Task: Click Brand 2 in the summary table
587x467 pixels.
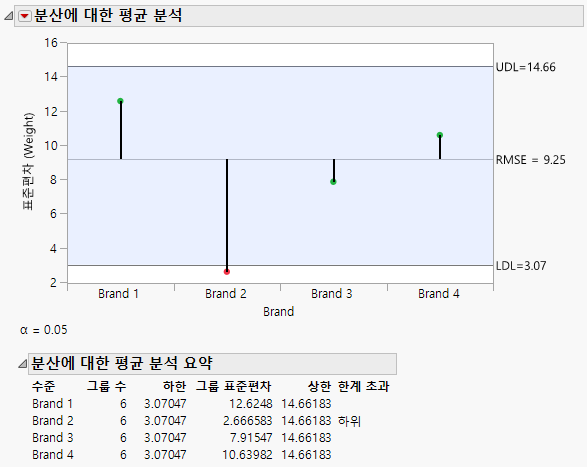Action: (52, 421)
